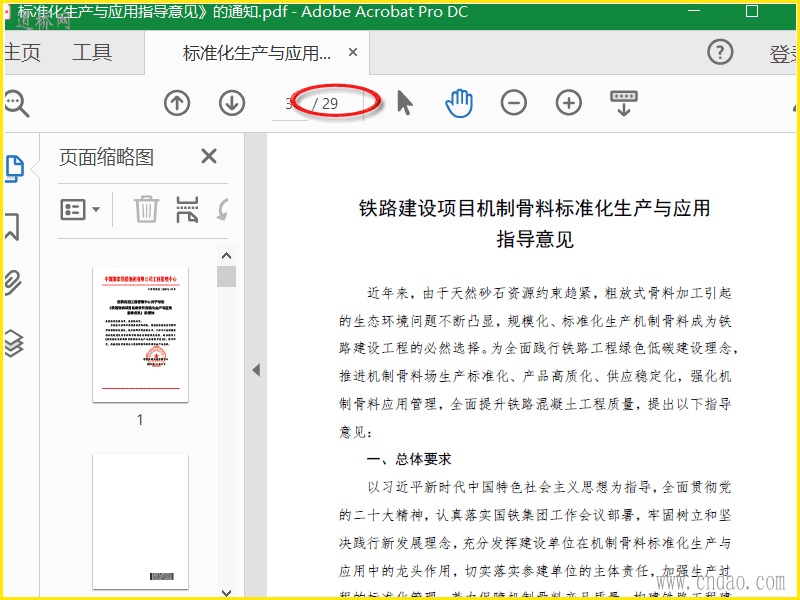This screenshot has width=800, height=600.
Task: Select the arrow selection tool
Action: (x=405, y=103)
